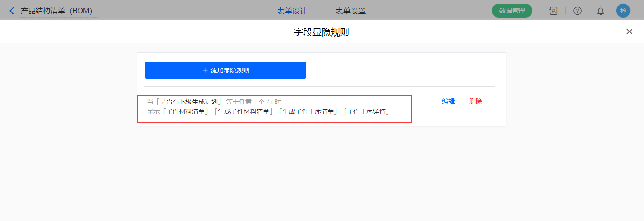This screenshot has width=644, height=221.
Task: Click the condition text 等于任意一个 有 时
Action: click(x=253, y=102)
